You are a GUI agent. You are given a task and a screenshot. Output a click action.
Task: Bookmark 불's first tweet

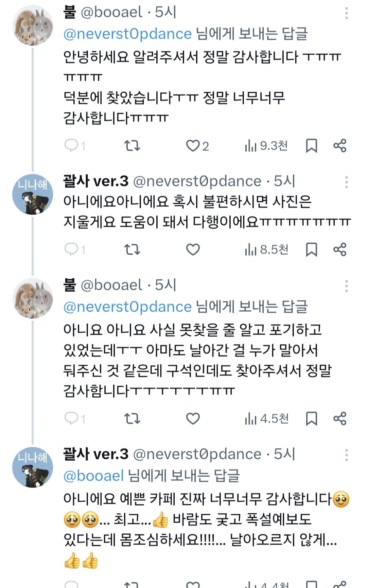point(311,146)
